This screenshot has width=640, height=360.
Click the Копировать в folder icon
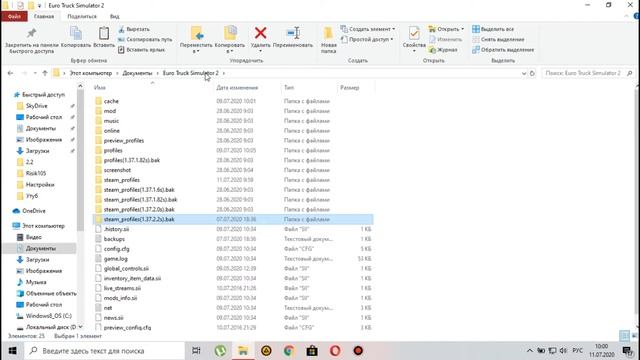pos(230,33)
